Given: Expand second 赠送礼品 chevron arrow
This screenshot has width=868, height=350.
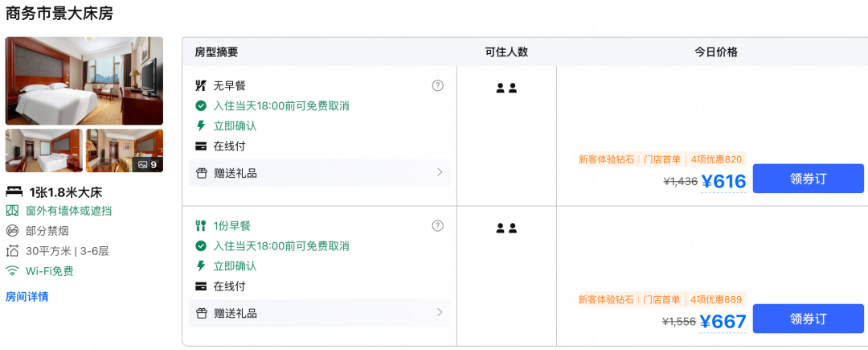Looking at the screenshot, I should click(x=440, y=312).
